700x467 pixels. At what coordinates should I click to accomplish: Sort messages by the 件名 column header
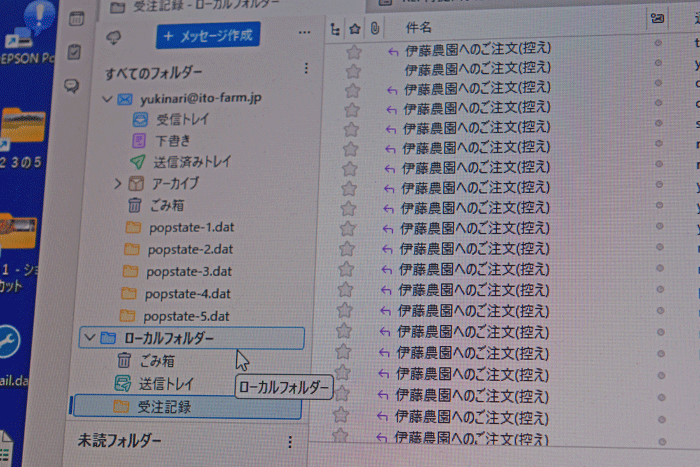(420, 27)
